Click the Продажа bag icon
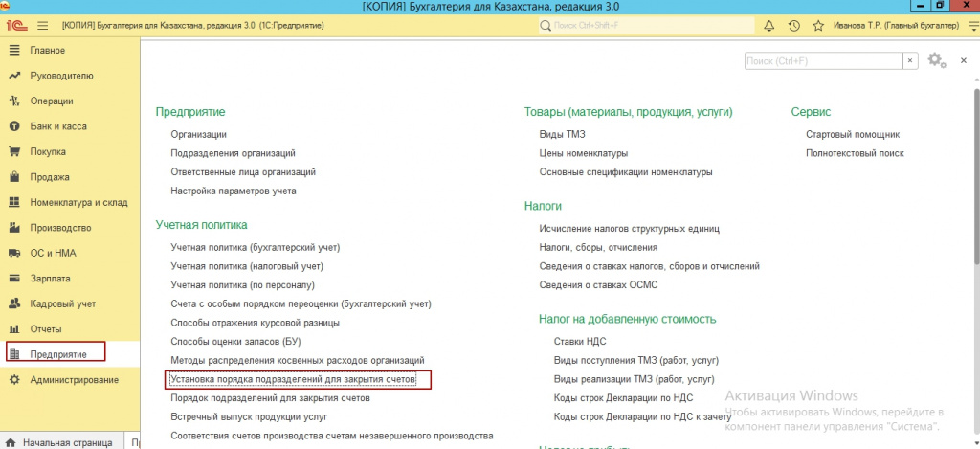980x449 pixels. coord(15,177)
